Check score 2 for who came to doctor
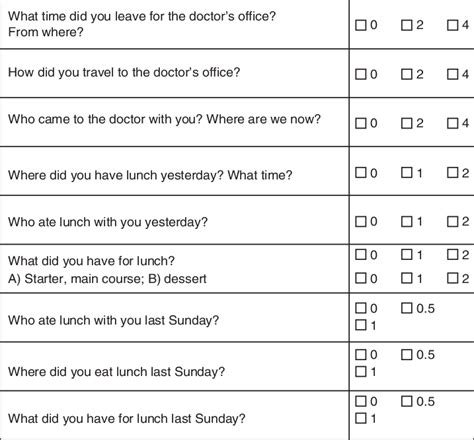Screen dimensions: 474x440 click(x=407, y=123)
